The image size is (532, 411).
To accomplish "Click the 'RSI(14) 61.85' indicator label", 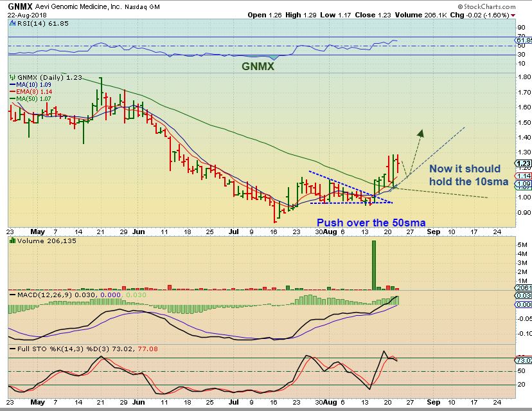I will click(42, 23).
